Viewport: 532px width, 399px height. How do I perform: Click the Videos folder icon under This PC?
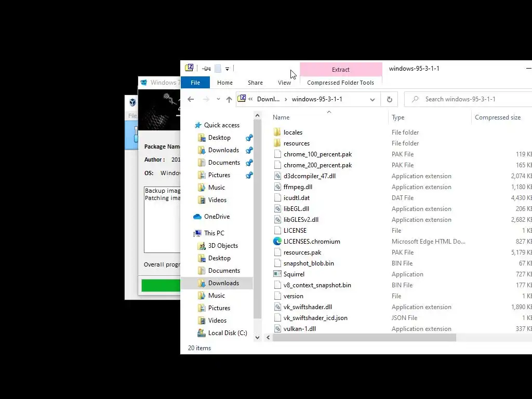pos(202,321)
